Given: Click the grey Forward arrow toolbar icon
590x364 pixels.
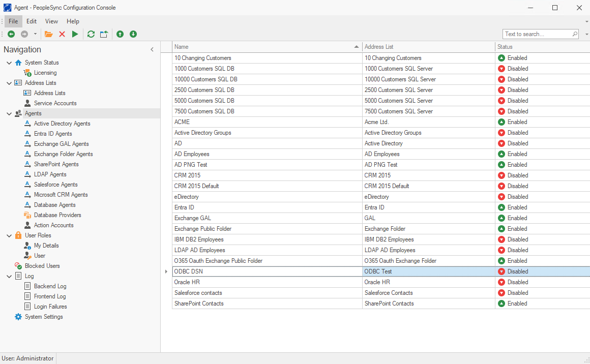Looking at the screenshot, I should pyautogui.click(x=24, y=34).
